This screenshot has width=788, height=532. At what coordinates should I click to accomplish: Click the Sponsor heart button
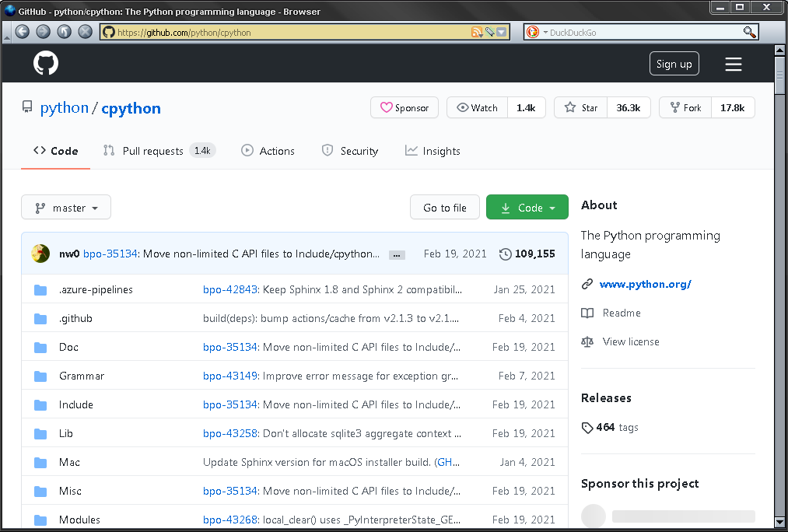tap(405, 107)
